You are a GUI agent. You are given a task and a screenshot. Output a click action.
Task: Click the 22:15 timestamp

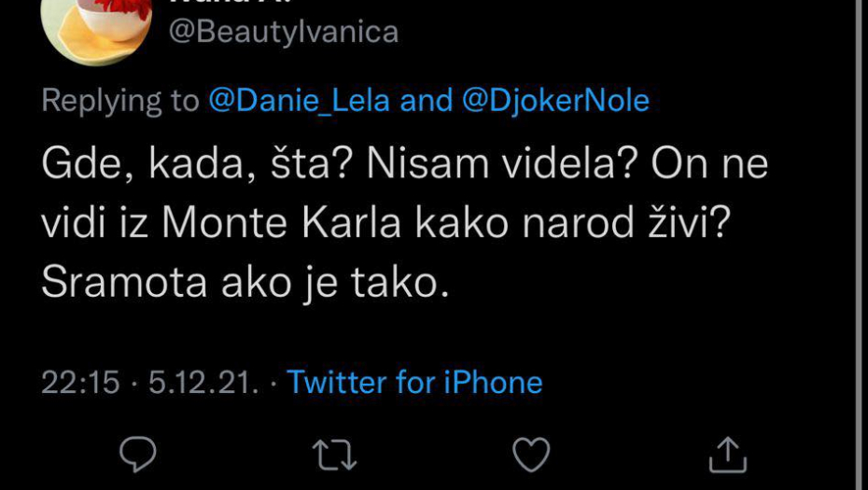[80, 382]
